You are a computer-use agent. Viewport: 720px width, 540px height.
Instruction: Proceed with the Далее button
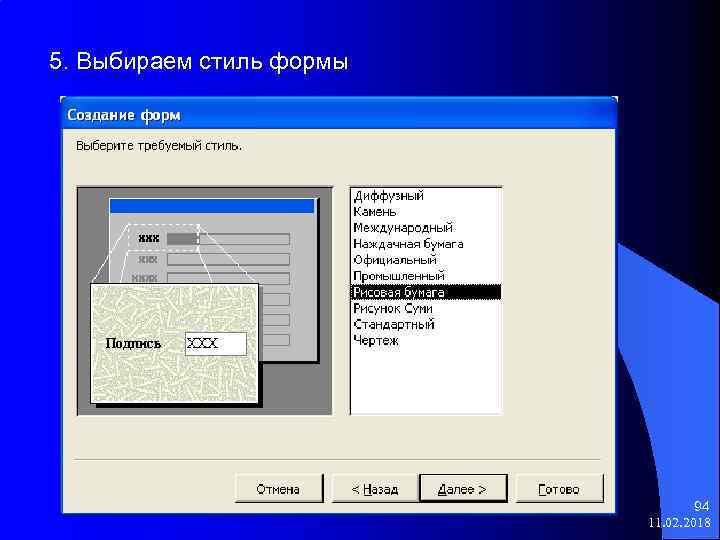click(x=463, y=489)
